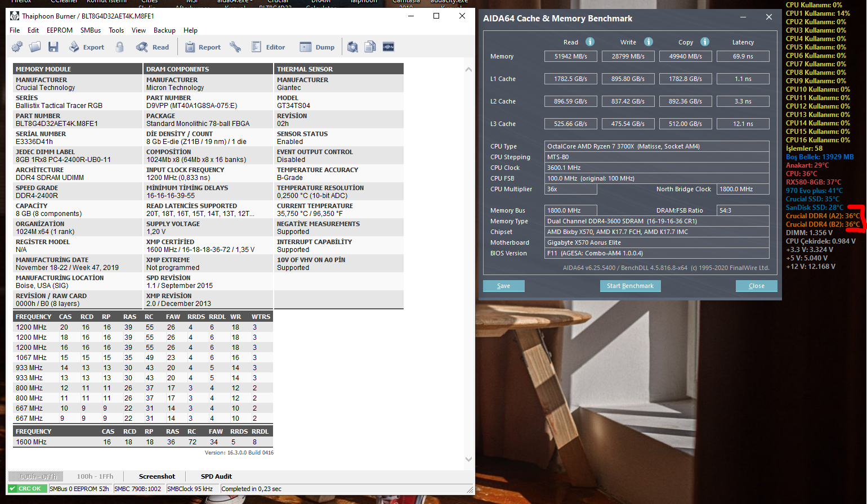Click the 1067 MHz frequency row

(x=143, y=358)
